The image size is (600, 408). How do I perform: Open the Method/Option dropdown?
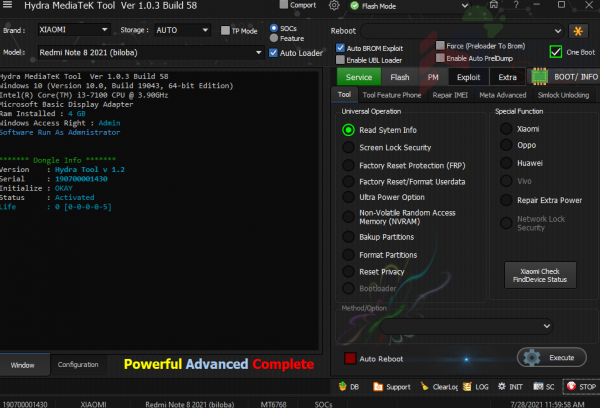tap(466, 326)
